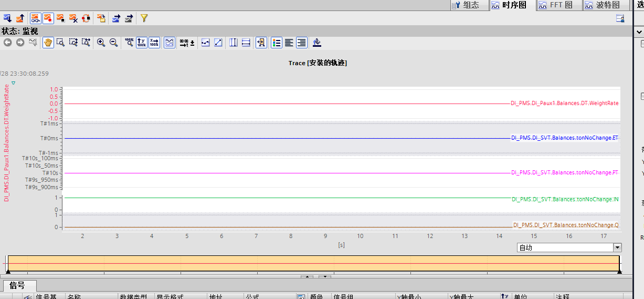Click the tonNoChange.Q legend label
The width and height of the screenshot is (644, 299).
point(566,225)
